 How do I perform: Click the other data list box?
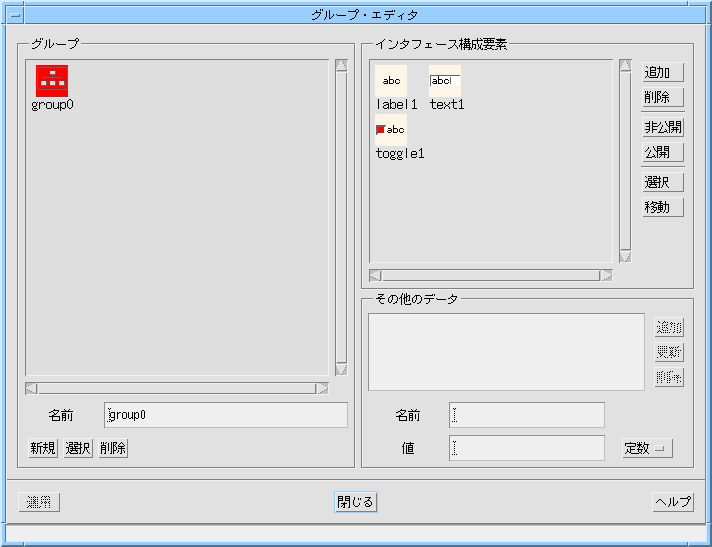click(506, 352)
